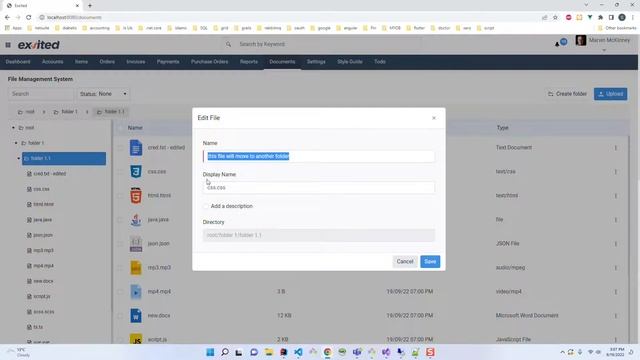Go to root in the breadcrumb
The width and height of the screenshot is (640, 360).
pyautogui.click(x=26, y=112)
